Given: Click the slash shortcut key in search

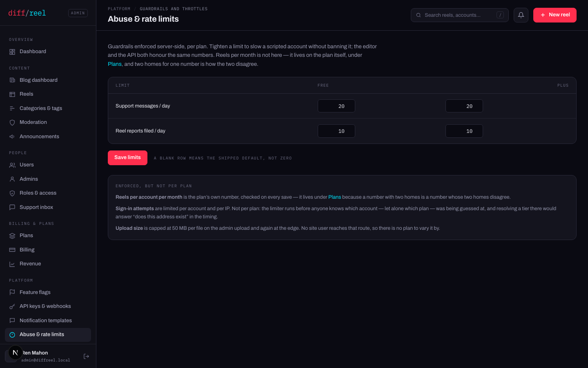Looking at the screenshot, I should click(x=500, y=15).
